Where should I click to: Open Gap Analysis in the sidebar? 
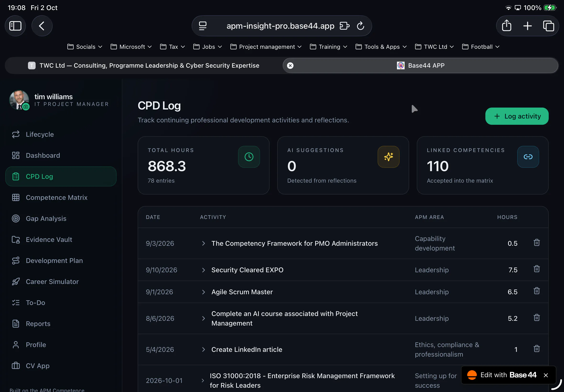[61, 218]
